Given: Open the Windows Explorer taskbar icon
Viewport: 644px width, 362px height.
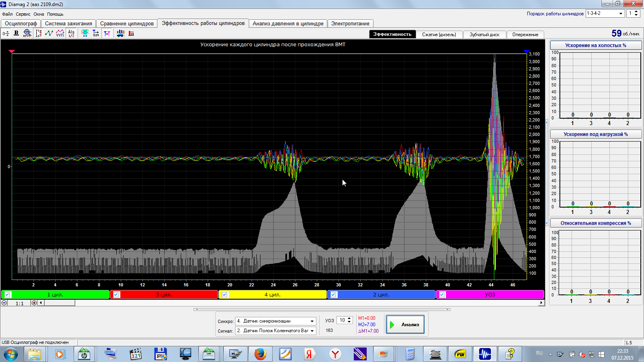Looking at the screenshot, I should pos(35,354).
